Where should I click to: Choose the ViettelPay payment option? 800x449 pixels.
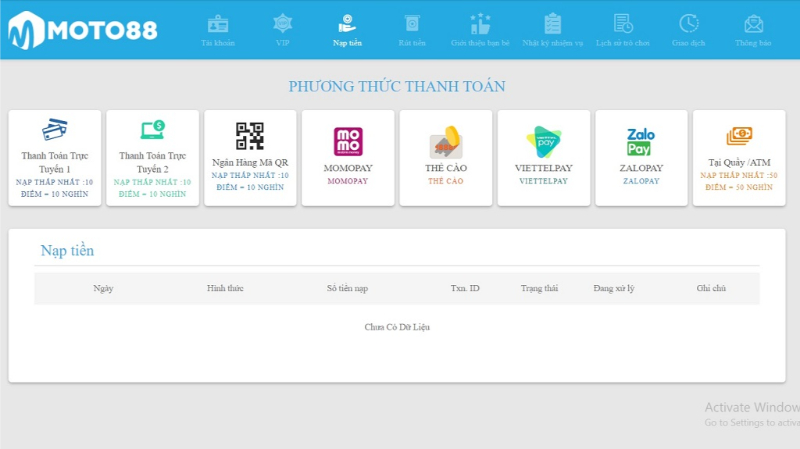point(544,157)
